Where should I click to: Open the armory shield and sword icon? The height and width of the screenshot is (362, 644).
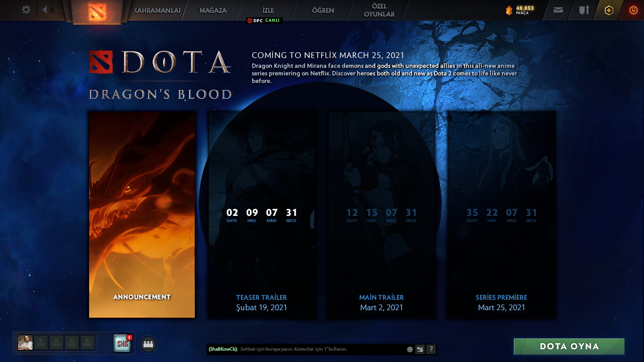click(x=584, y=10)
